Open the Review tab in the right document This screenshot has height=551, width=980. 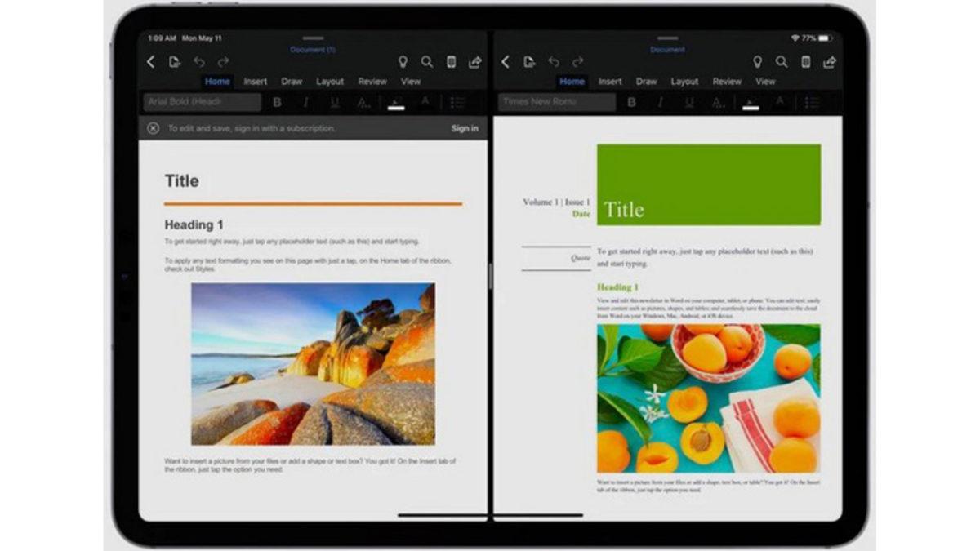point(727,82)
